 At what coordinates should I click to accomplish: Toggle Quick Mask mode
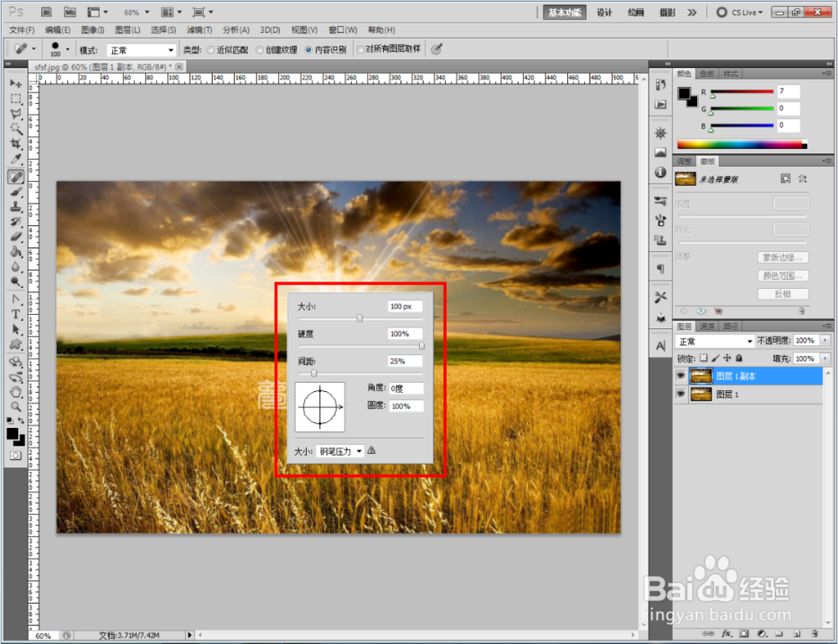pos(15,456)
